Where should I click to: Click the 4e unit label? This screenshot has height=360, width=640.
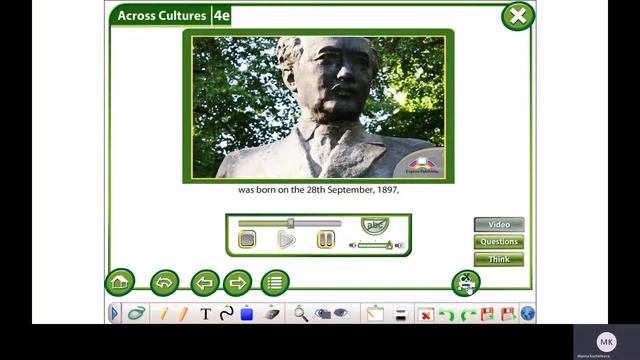[x=222, y=16]
